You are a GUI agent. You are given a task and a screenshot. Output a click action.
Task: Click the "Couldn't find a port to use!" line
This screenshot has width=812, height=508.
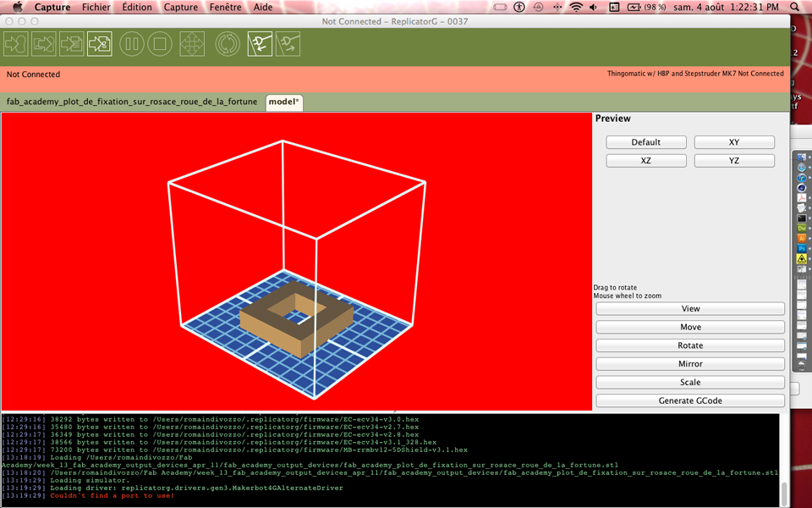112,495
